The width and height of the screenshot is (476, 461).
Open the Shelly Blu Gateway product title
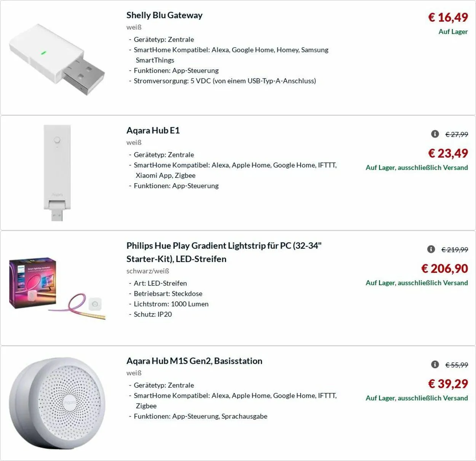[x=164, y=15]
